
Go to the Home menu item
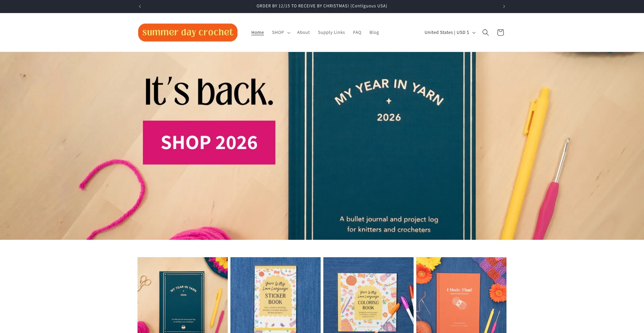tap(258, 33)
